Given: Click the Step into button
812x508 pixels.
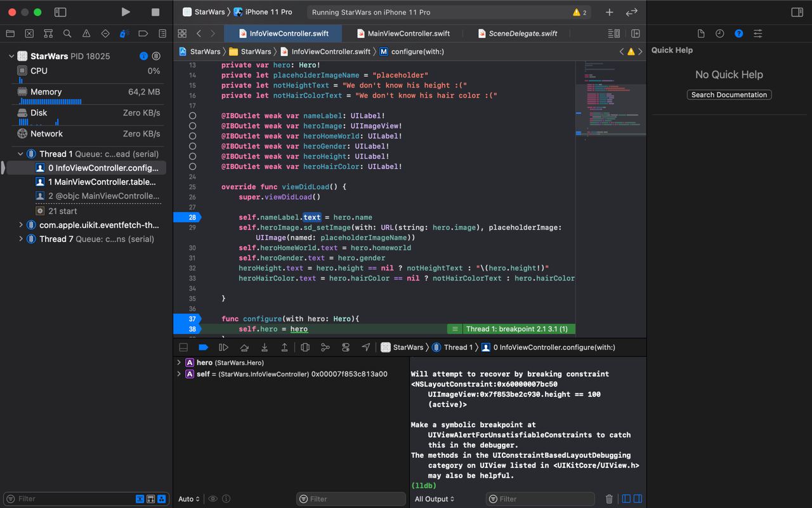Looking at the screenshot, I should click(265, 347).
